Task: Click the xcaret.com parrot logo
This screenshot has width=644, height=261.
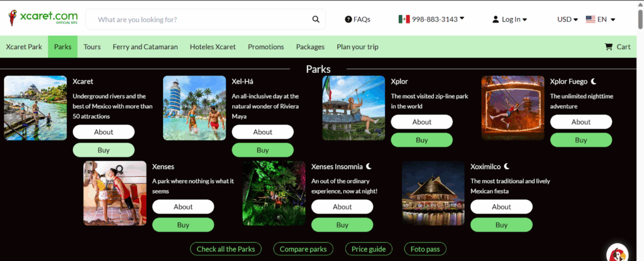Action: click(43, 18)
